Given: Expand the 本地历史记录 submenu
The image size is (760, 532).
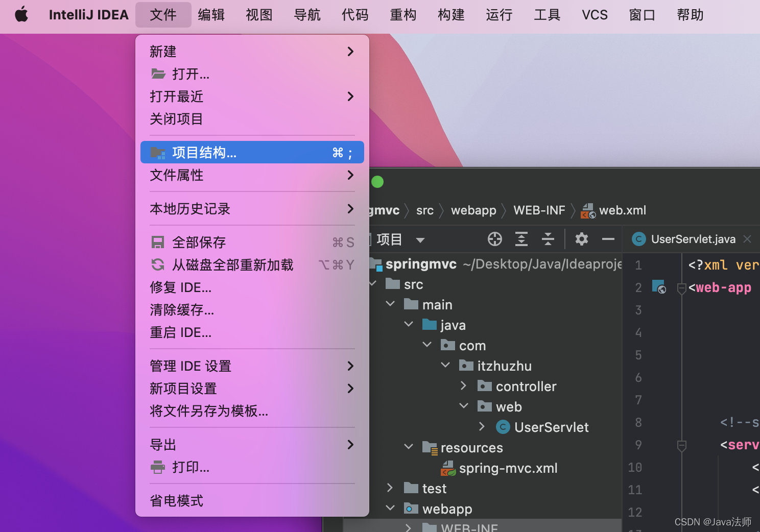Looking at the screenshot, I should click(x=252, y=209).
